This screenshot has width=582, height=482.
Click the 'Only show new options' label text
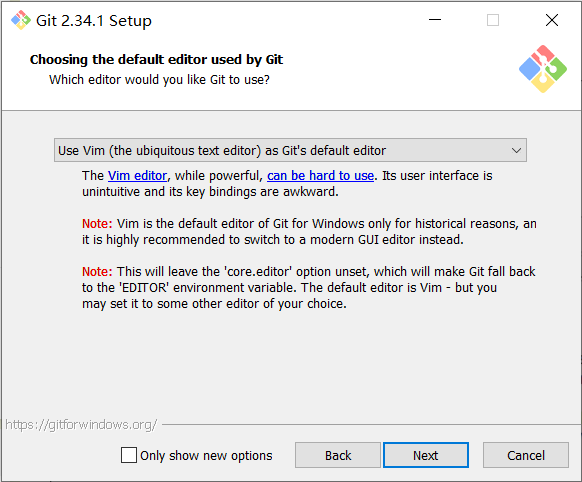coord(206,456)
